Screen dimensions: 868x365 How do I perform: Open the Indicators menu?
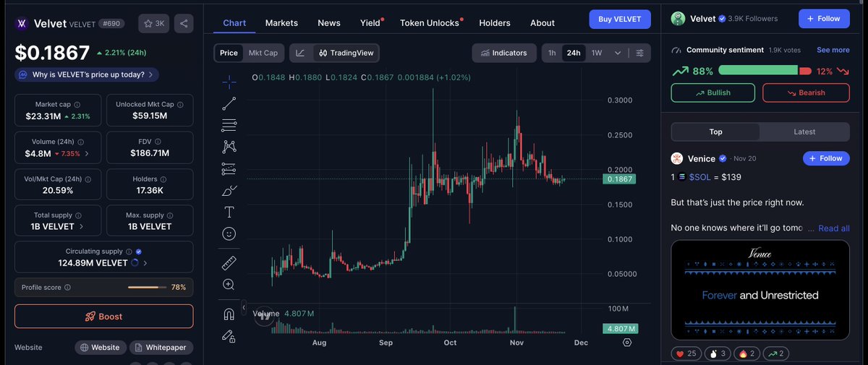coord(504,53)
